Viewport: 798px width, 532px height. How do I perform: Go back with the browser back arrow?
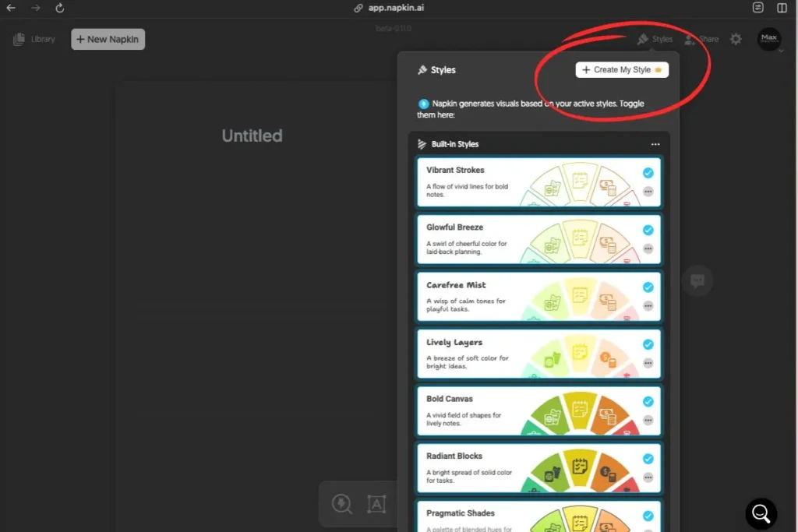(x=11, y=8)
